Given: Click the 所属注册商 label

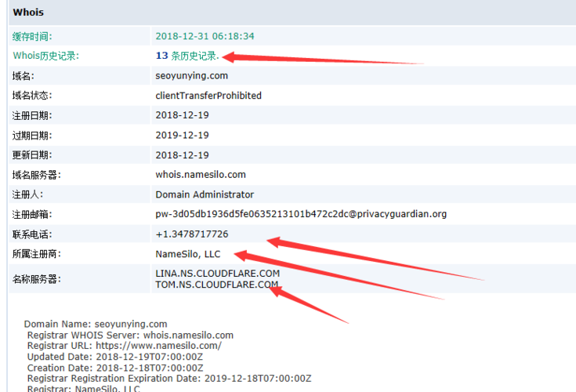Looking at the screenshot, I should pyautogui.click(x=36, y=254).
